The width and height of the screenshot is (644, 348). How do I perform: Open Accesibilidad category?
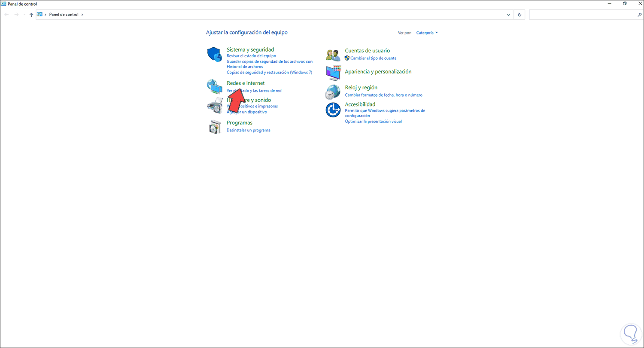point(360,104)
